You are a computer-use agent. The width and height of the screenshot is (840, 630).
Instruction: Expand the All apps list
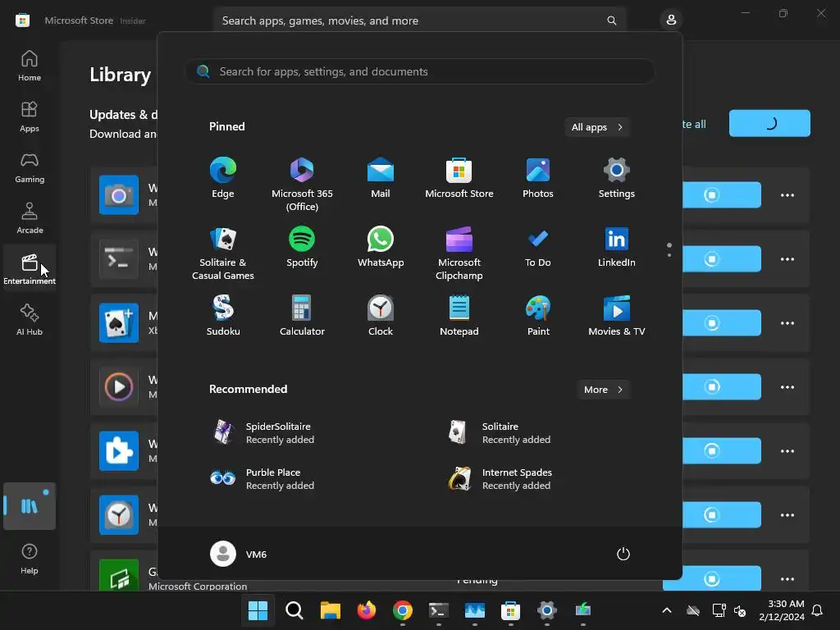[597, 127]
